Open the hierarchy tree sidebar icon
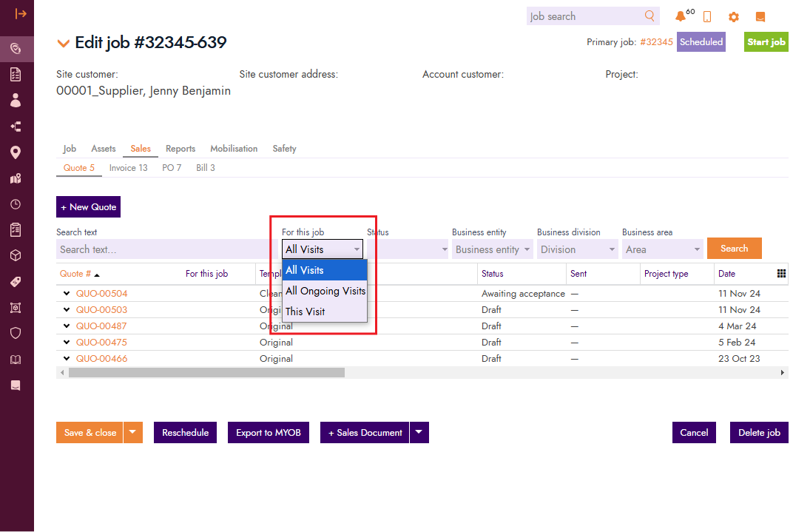 tap(16, 127)
